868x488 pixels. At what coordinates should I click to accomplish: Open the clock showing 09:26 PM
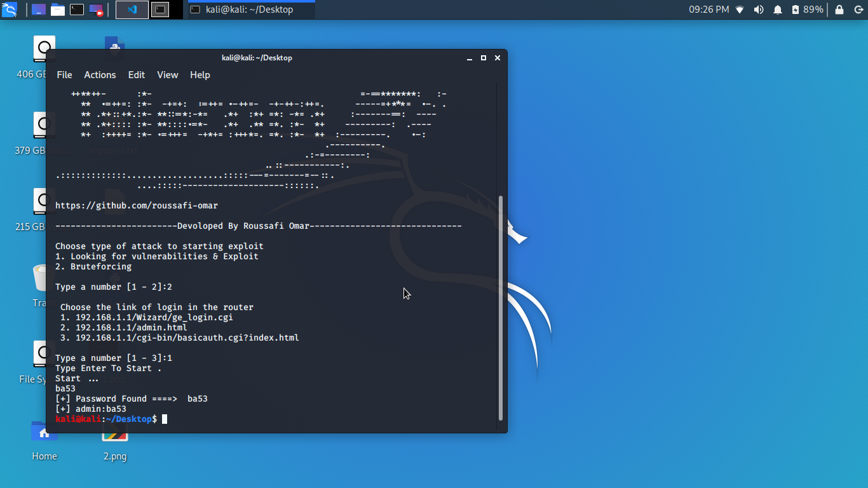tap(709, 10)
